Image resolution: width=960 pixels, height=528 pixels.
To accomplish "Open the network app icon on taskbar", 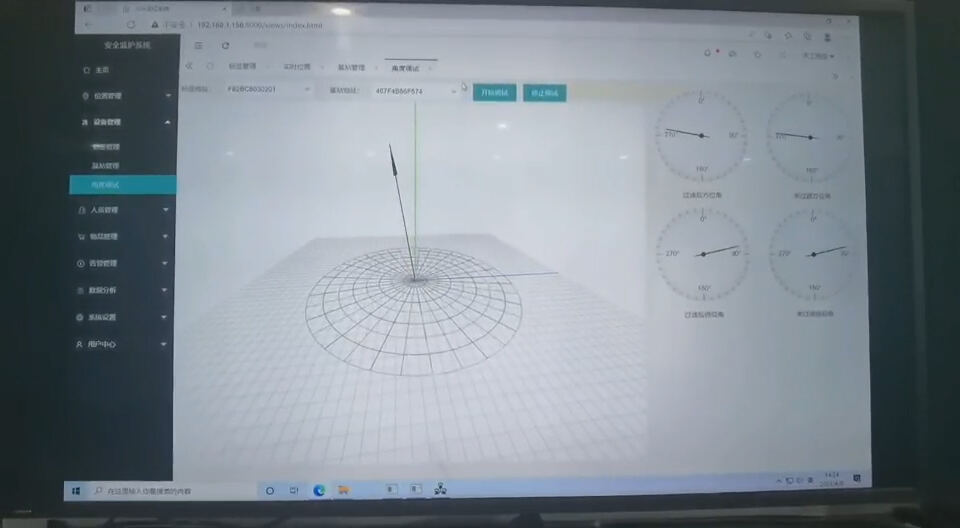I will tap(441, 489).
